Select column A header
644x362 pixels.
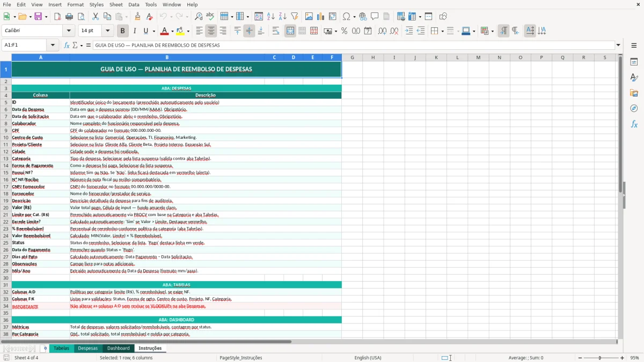[41, 57]
